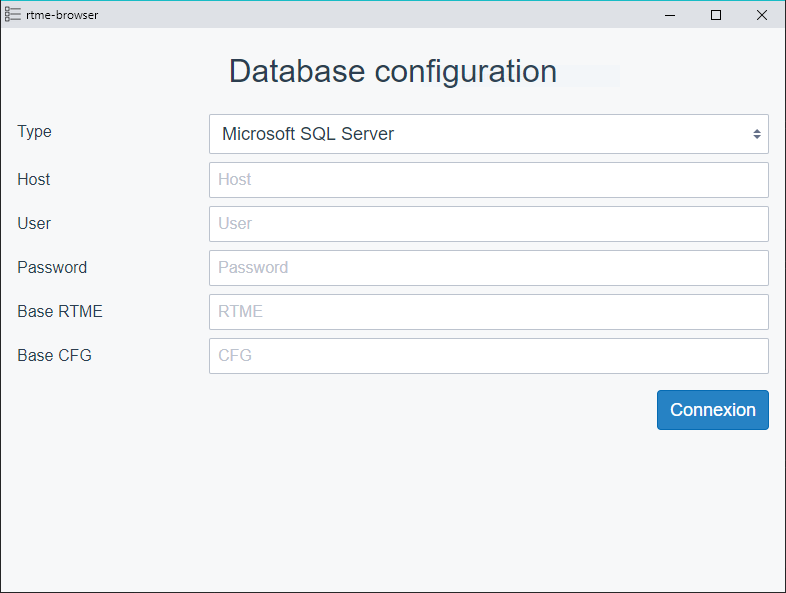
Task: Click the User label text
Action: coord(34,223)
